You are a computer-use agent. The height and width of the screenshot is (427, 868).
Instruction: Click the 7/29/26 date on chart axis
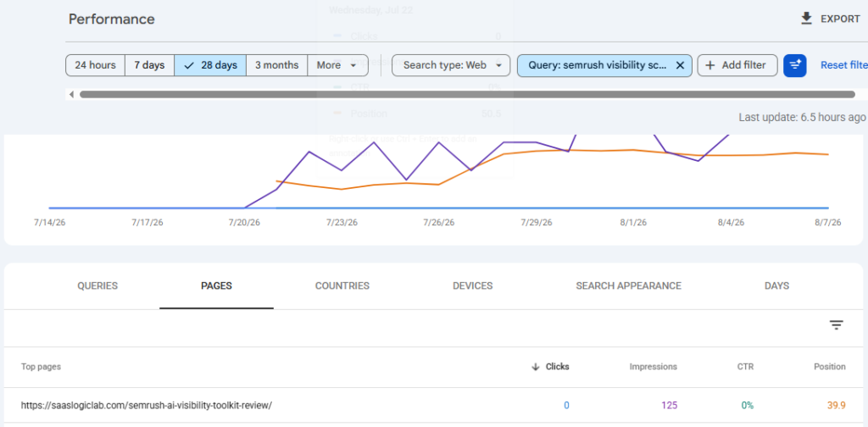(x=537, y=222)
